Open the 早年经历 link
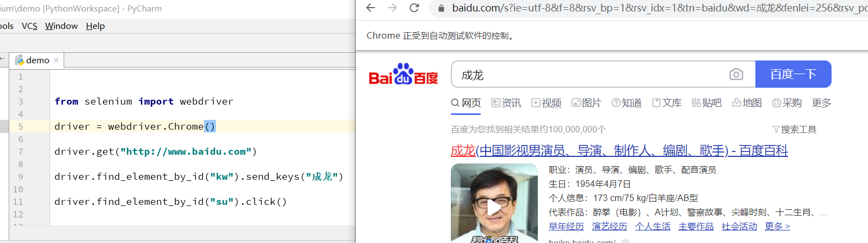 click(566, 226)
